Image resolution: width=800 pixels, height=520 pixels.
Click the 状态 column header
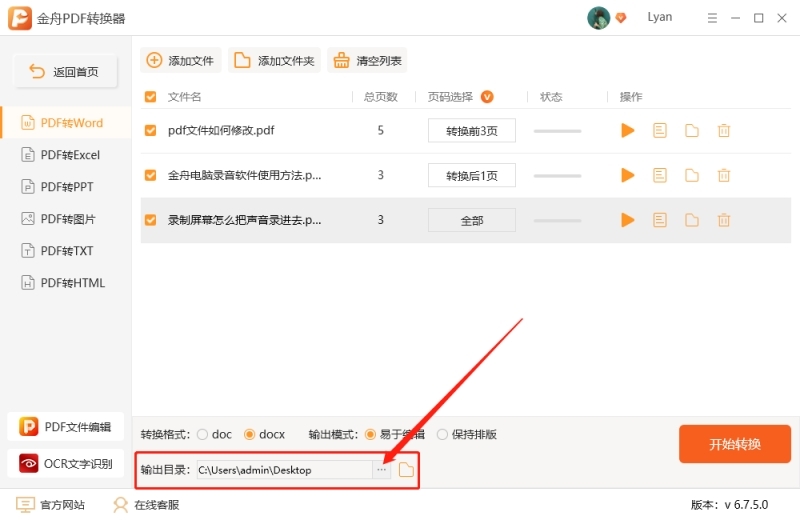tap(551, 97)
